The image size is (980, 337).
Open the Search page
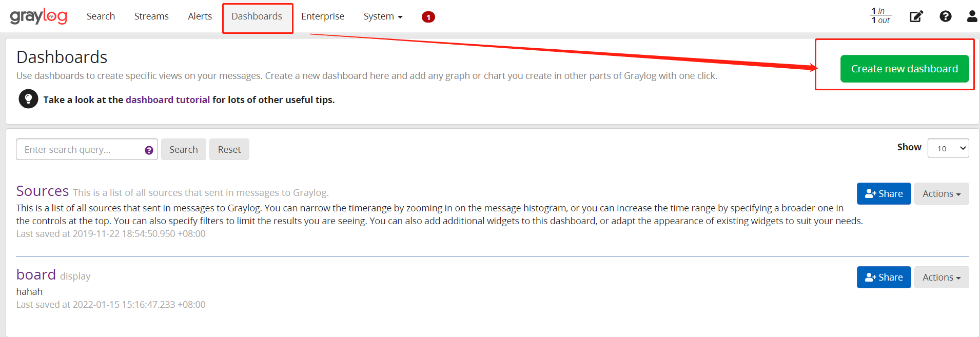coord(101,16)
